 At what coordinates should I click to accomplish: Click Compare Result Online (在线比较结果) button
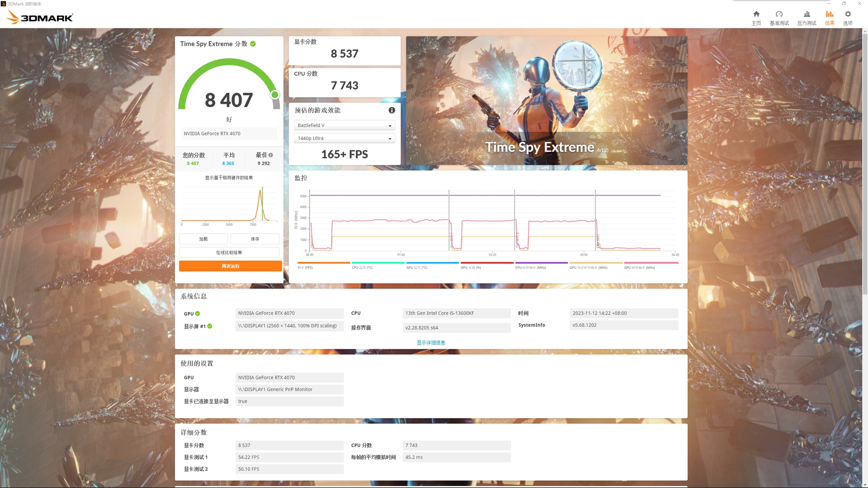pos(229,253)
